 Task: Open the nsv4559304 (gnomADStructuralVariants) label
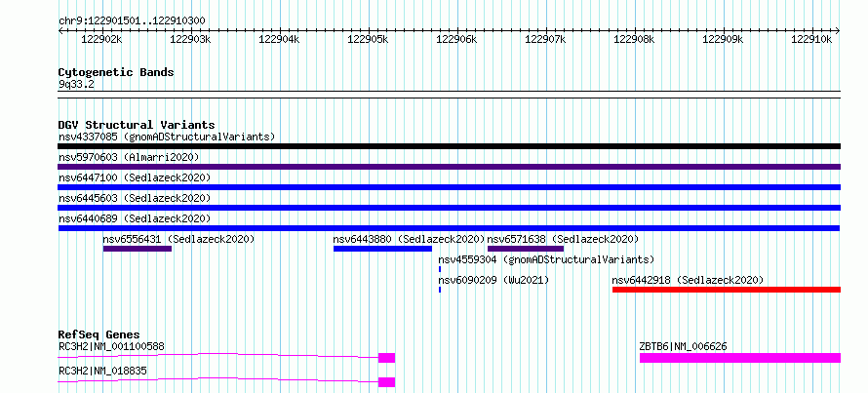coord(546,259)
